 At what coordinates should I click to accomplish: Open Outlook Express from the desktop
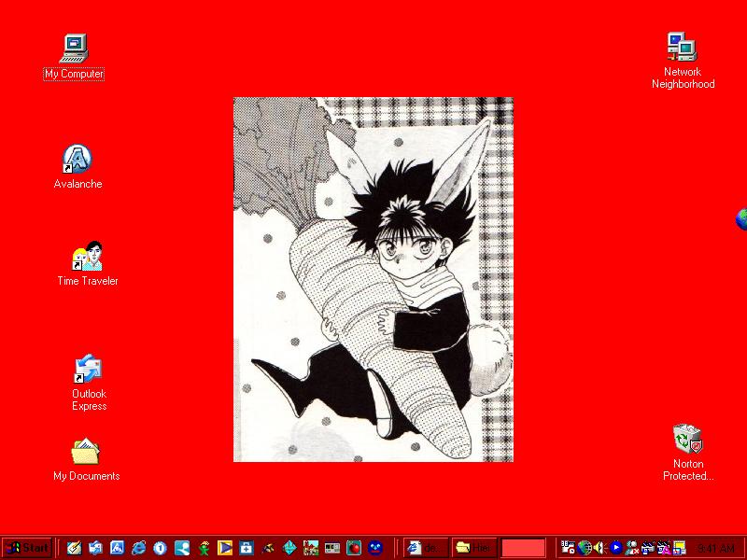[x=88, y=369]
